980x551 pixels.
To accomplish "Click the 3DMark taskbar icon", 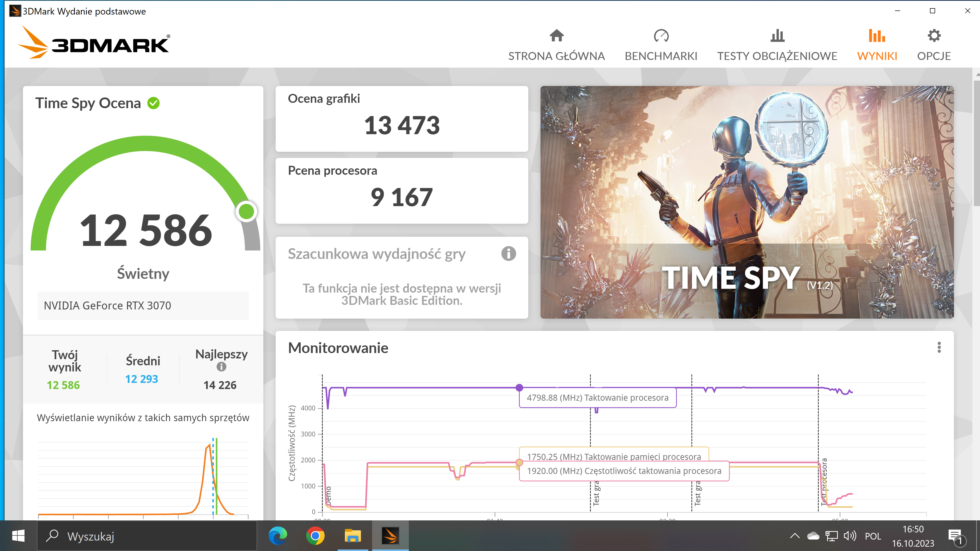I will click(x=390, y=536).
